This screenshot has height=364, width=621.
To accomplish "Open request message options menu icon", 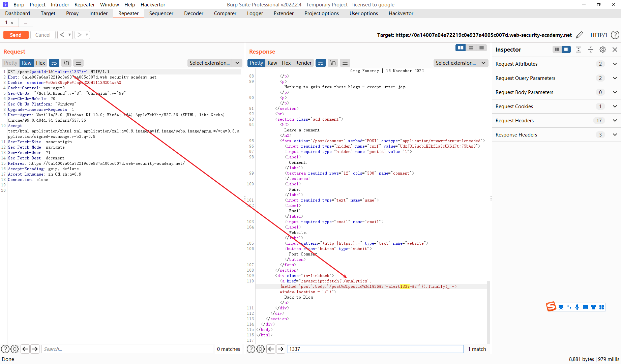I will [79, 63].
